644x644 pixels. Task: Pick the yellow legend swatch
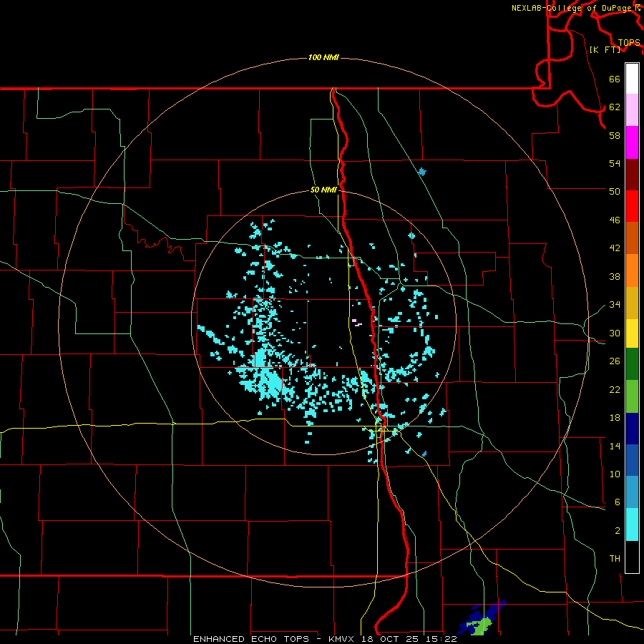click(632, 333)
